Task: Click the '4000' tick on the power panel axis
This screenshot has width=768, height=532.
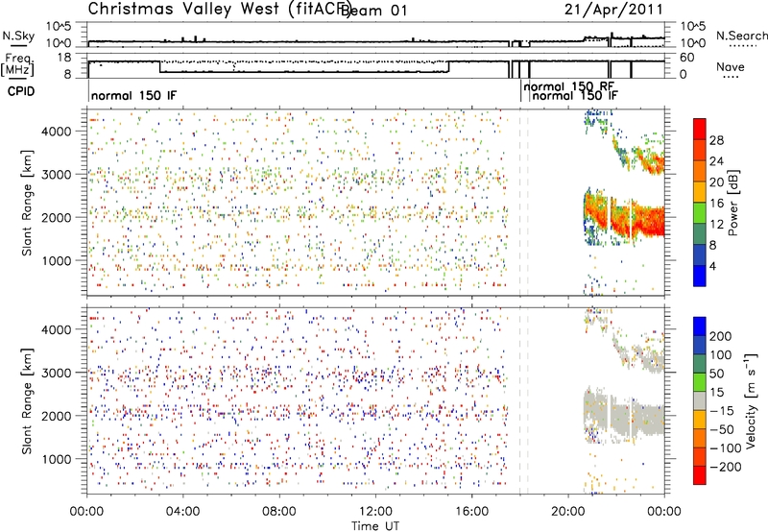Action: [56, 132]
